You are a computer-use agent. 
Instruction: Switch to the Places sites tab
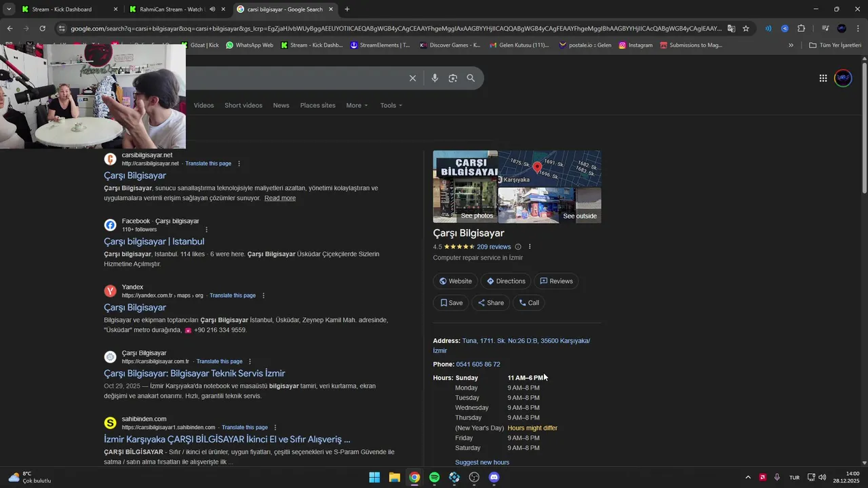(x=317, y=105)
